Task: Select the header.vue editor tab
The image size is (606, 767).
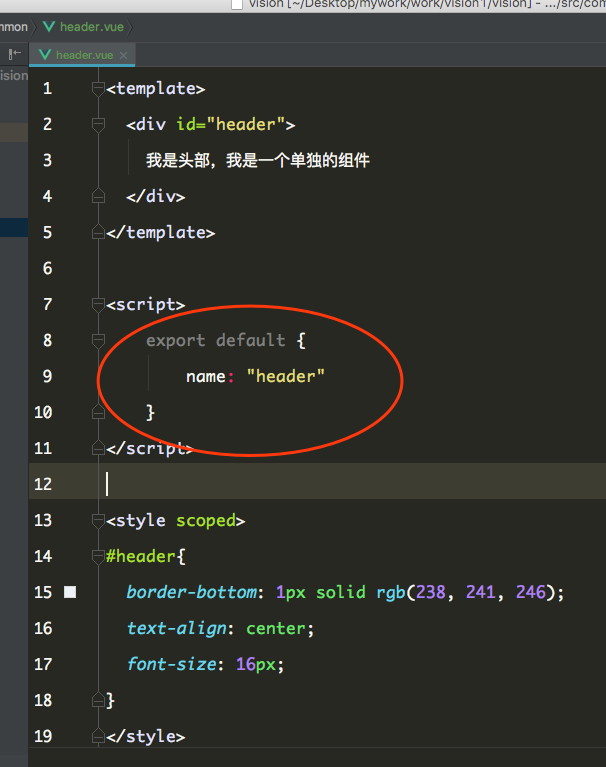Action: pyautogui.click(x=82, y=55)
